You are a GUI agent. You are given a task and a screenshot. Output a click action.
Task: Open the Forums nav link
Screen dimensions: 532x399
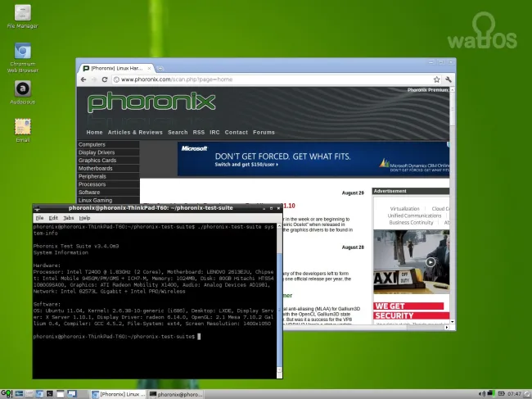pyautogui.click(x=264, y=133)
